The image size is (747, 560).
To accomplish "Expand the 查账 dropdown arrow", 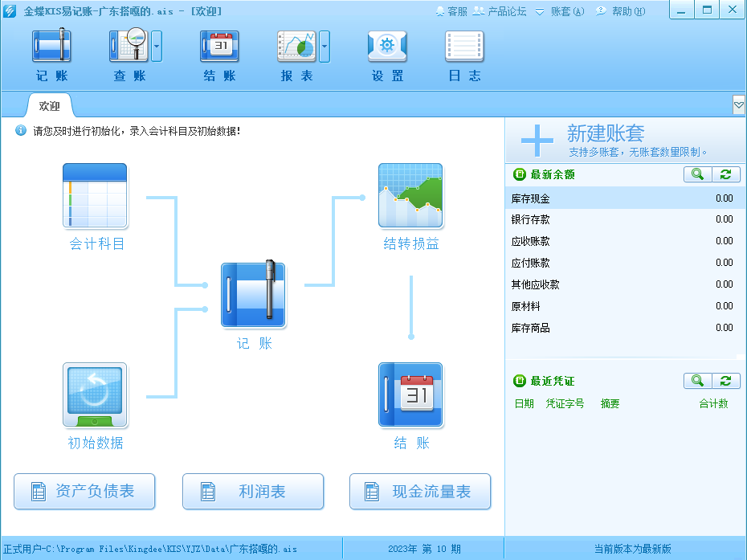I will tap(157, 47).
